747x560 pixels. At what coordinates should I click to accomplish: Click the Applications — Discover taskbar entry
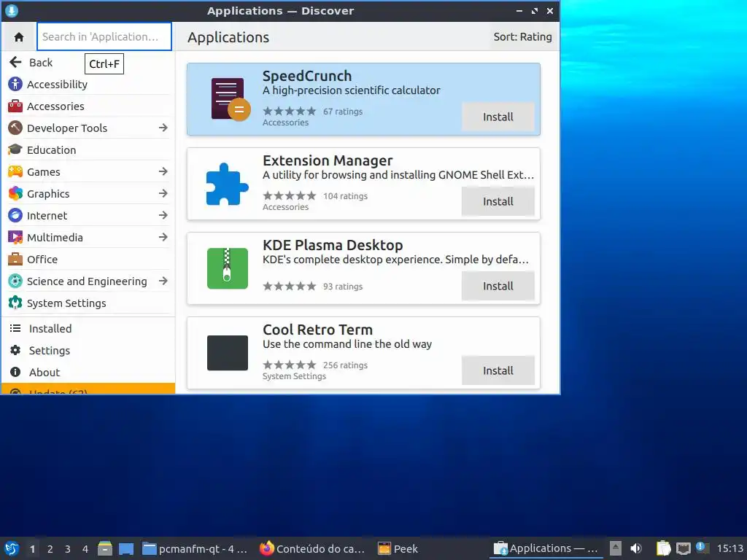click(546, 548)
